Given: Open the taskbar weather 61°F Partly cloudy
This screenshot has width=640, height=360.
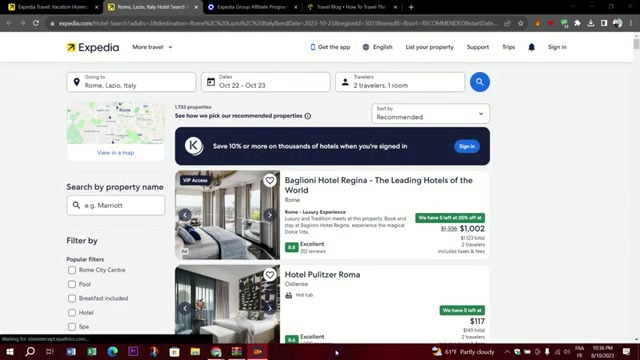Looking at the screenshot, I should pyautogui.click(x=463, y=351).
